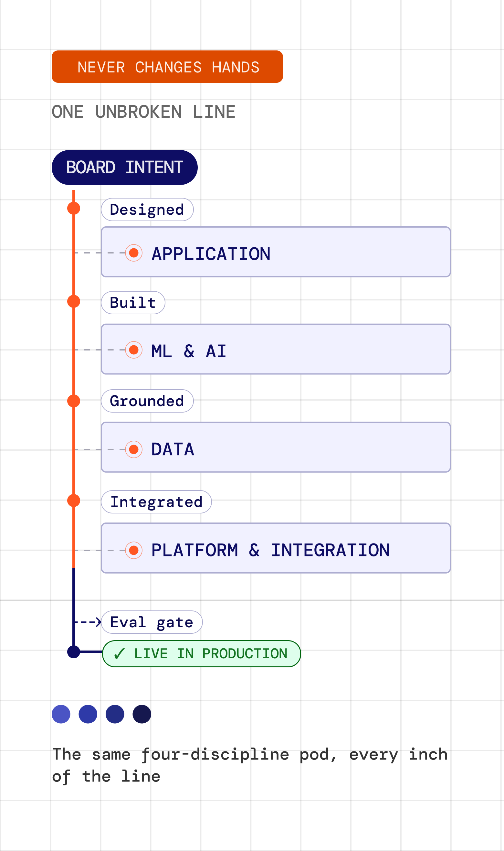Click the third, darker blue discipline dot
Screen dimensions: 504x851
pyautogui.click(x=115, y=714)
